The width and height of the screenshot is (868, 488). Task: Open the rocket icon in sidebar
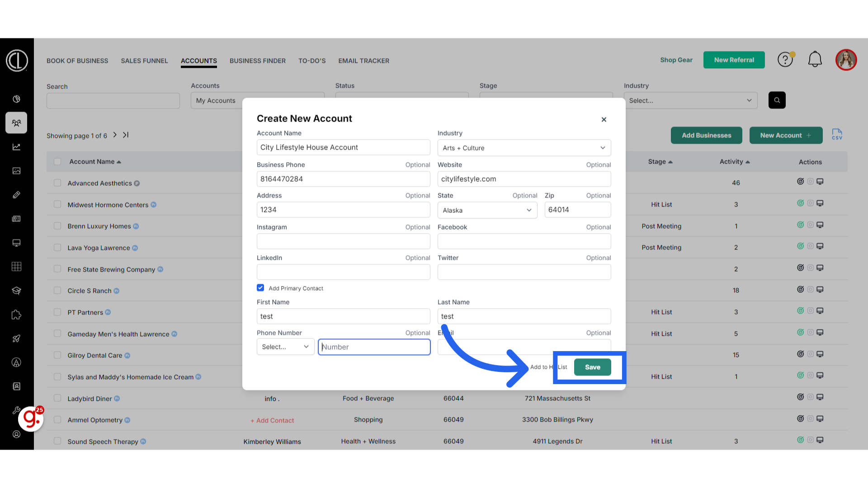coord(16,338)
